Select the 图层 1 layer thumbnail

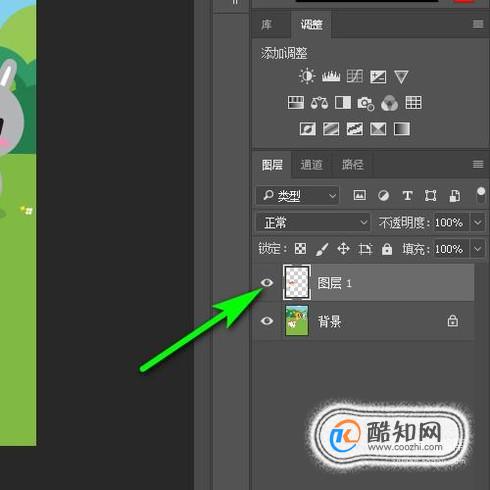[297, 283]
